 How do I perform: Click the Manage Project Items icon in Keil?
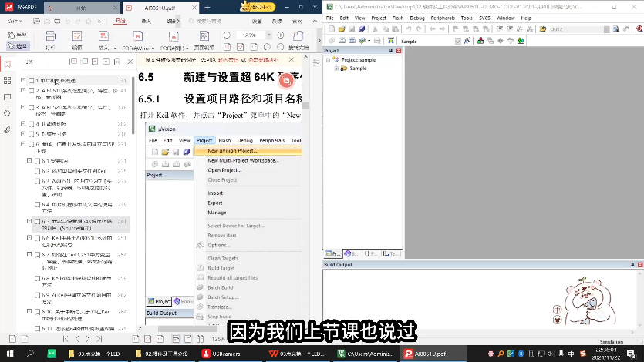pyautogui.click(x=480, y=41)
